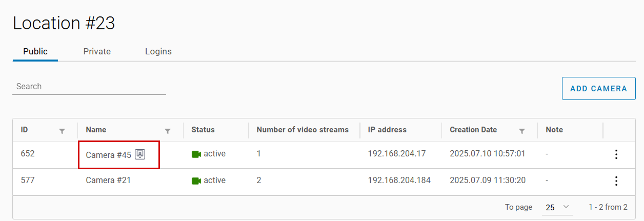This screenshot has height=221, width=644.
Task: Select the Public tab
Action: [35, 51]
